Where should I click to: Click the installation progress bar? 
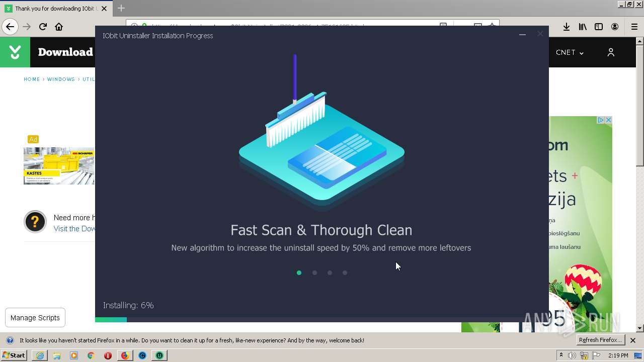click(322, 320)
